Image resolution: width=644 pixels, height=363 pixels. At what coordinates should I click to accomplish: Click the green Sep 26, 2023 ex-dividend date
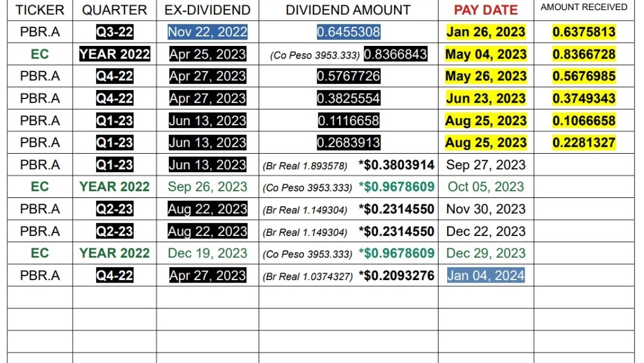coord(208,187)
